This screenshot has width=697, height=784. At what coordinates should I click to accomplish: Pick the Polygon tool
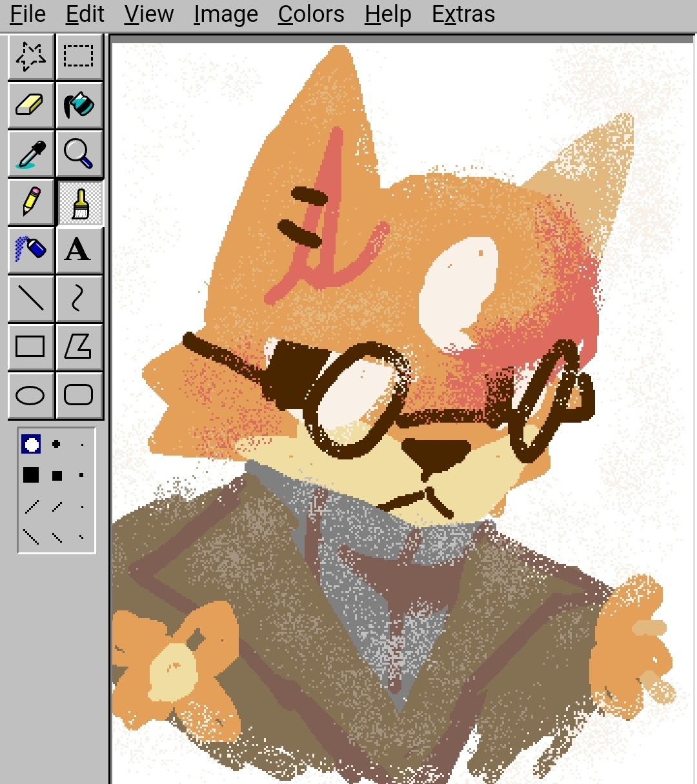coord(79,347)
